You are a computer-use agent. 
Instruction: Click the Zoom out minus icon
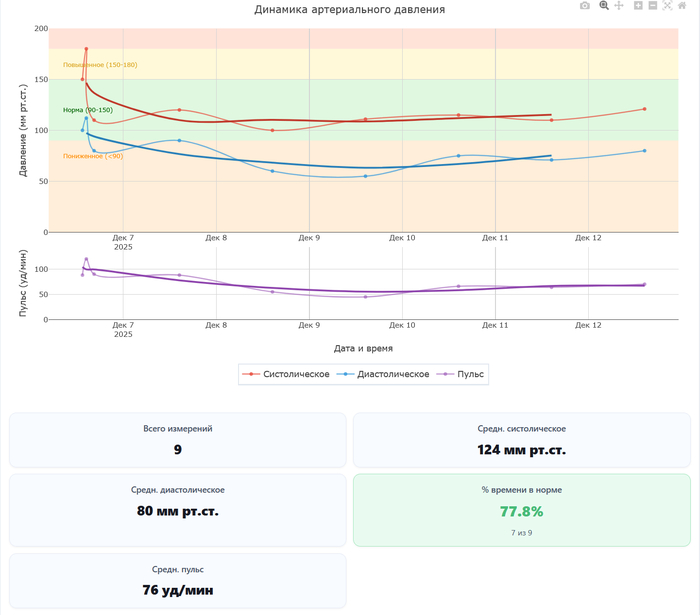coord(653,6)
